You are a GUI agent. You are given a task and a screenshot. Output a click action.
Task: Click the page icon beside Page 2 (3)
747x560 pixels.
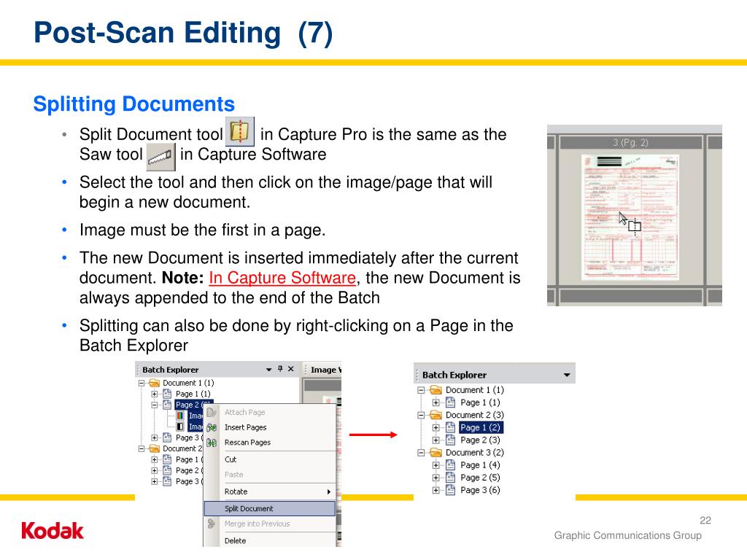[x=450, y=440]
